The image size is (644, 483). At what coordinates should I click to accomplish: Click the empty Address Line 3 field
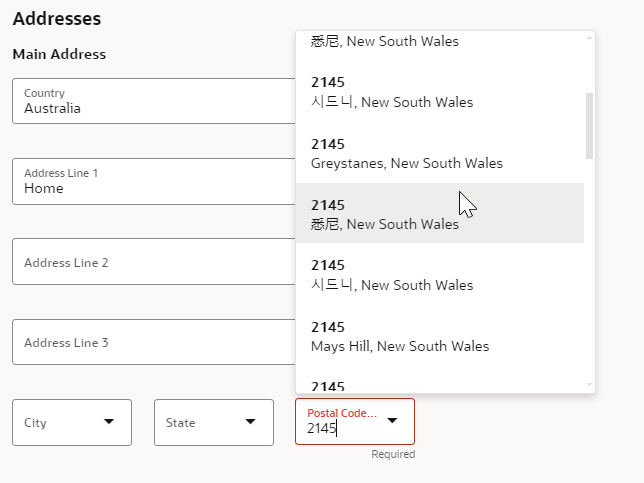[x=154, y=342]
